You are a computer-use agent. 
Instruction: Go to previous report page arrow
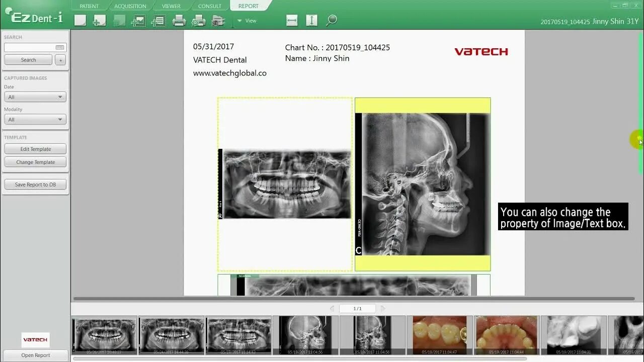[x=332, y=308]
